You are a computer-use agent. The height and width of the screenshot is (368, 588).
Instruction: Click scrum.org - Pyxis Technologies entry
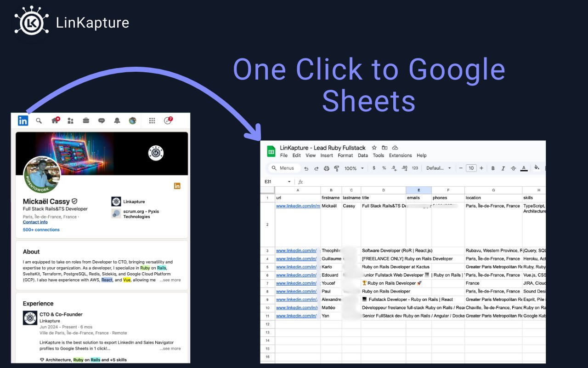136,214
